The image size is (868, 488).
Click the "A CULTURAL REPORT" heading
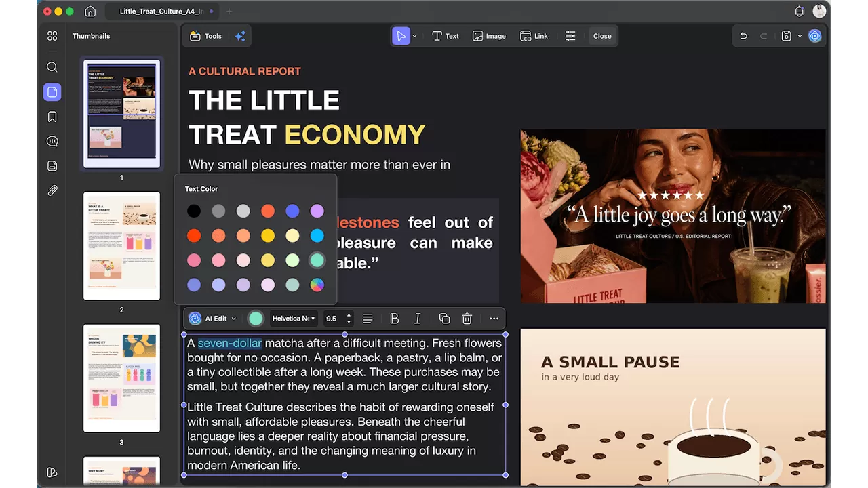[x=245, y=71]
